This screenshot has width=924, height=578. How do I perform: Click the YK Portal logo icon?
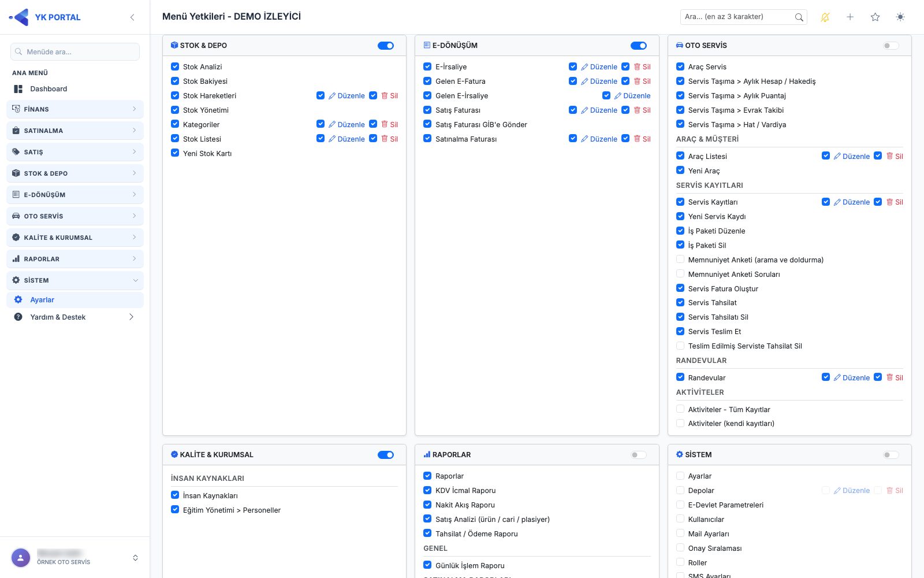[20, 17]
